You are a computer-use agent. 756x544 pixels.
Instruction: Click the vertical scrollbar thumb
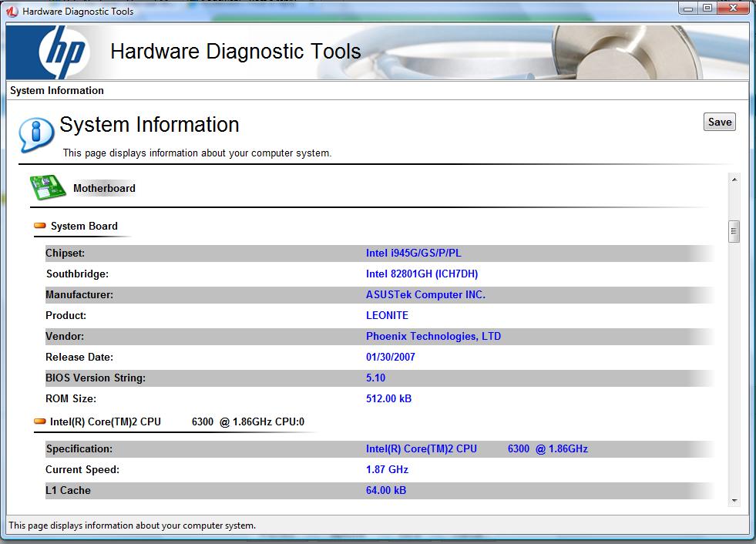tap(734, 231)
